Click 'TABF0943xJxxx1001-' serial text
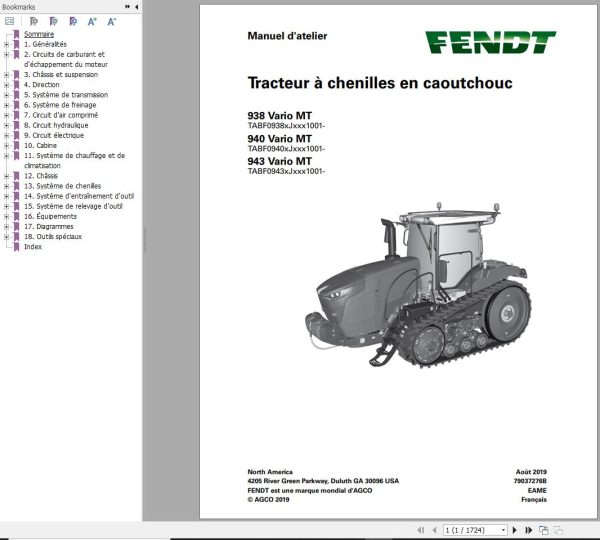Viewport: 600px width, 540px height. 286,171
